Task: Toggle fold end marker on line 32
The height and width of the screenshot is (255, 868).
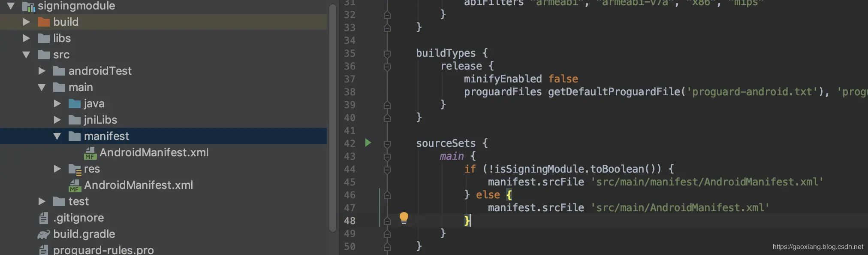Action: coord(387,15)
